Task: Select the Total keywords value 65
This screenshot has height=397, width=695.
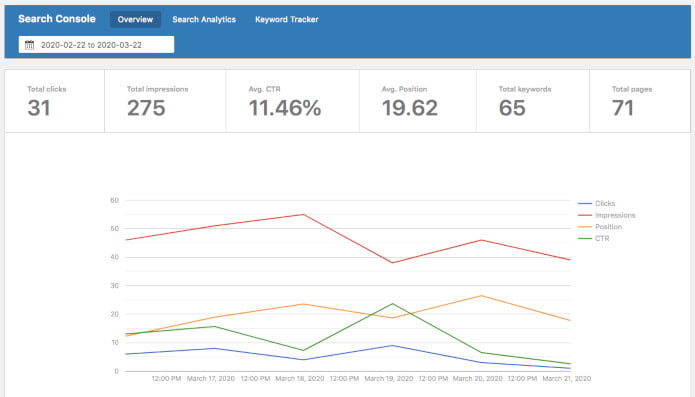Action: click(512, 108)
